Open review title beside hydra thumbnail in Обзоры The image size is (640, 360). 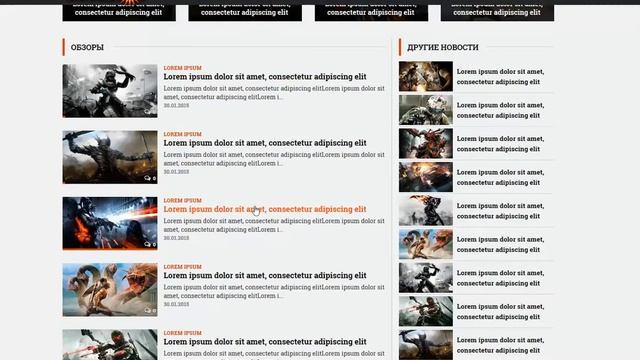coord(265,276)
